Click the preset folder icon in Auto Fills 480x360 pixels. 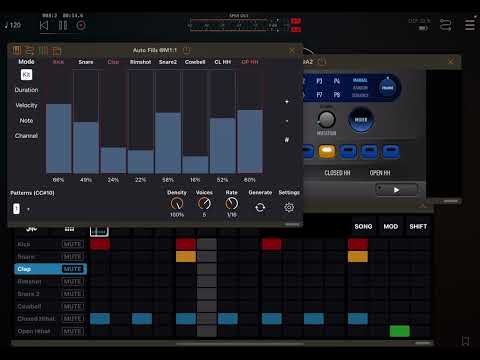57,51
